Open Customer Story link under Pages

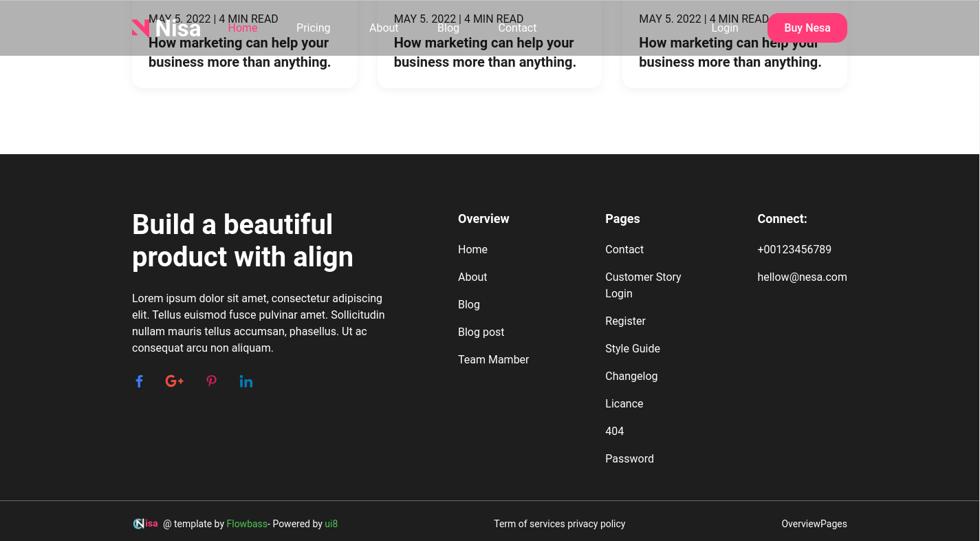pos(643,277)
